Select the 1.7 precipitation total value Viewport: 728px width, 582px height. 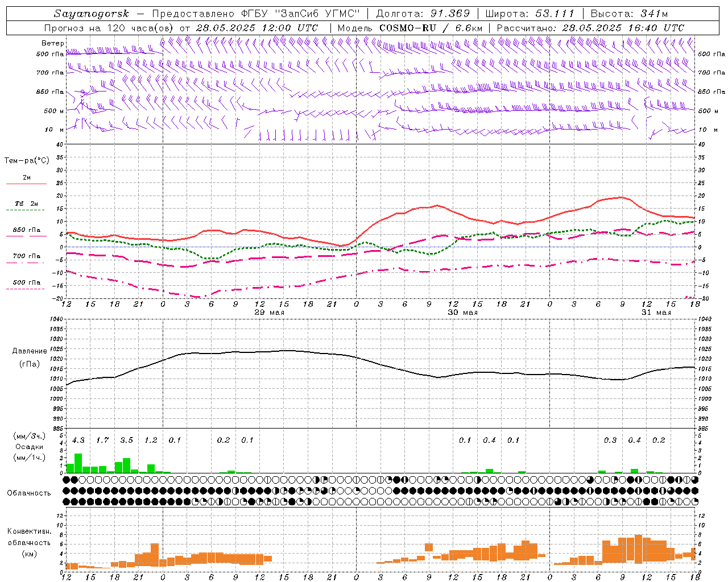(x=102, y=440)
